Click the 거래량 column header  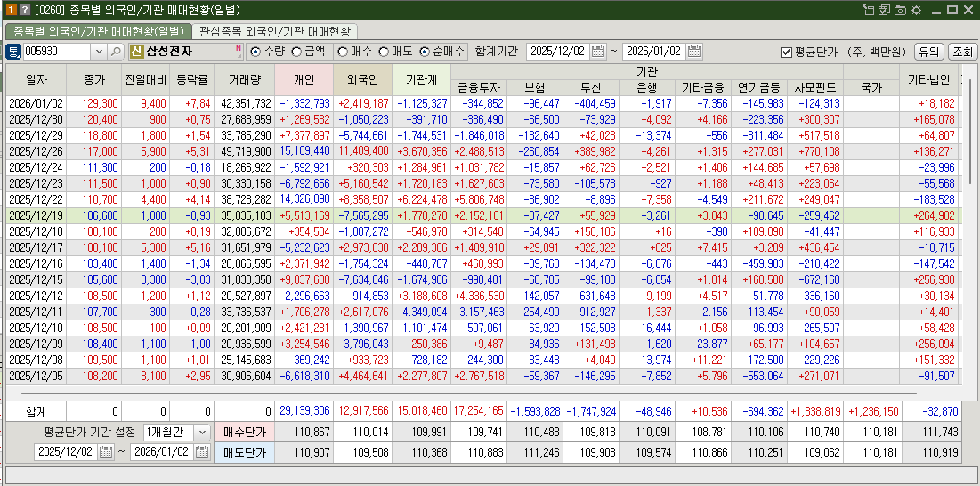244,79
